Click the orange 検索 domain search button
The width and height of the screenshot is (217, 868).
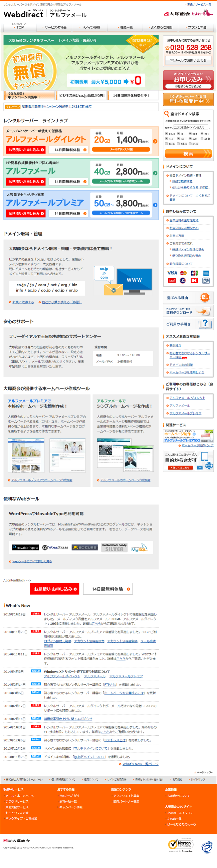(x=188, y=154)
